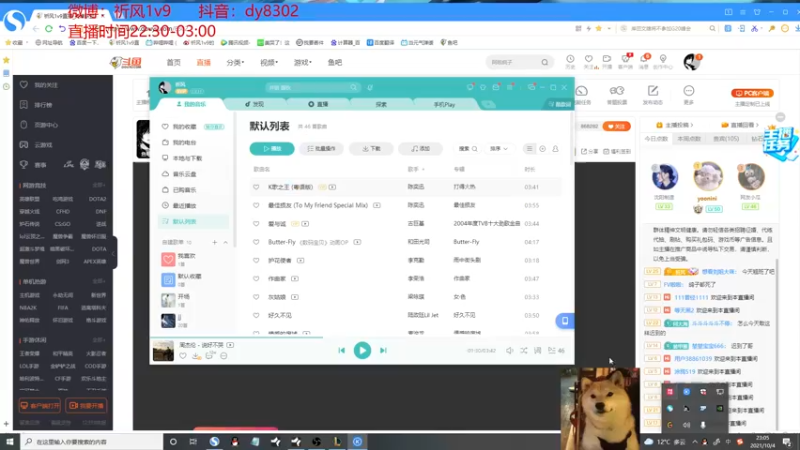Screen dimensions: 800x450
Task: Open 音乐云盘 in sidebar
Action: [184, 174]
